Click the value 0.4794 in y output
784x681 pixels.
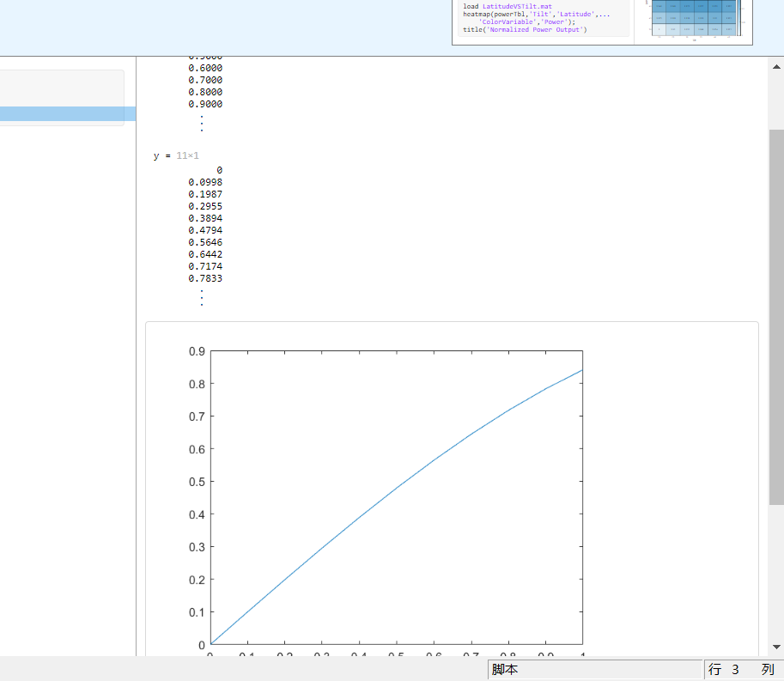click(x=205, y=230)
